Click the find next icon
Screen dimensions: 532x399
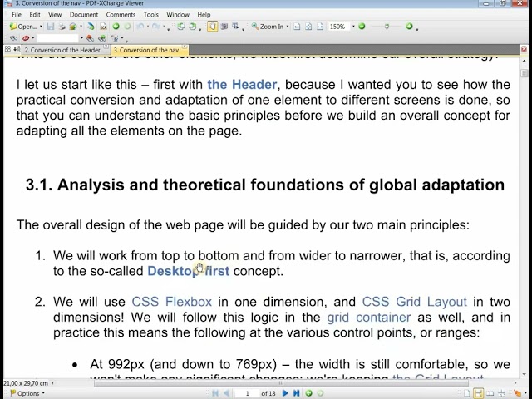[101, 38]
